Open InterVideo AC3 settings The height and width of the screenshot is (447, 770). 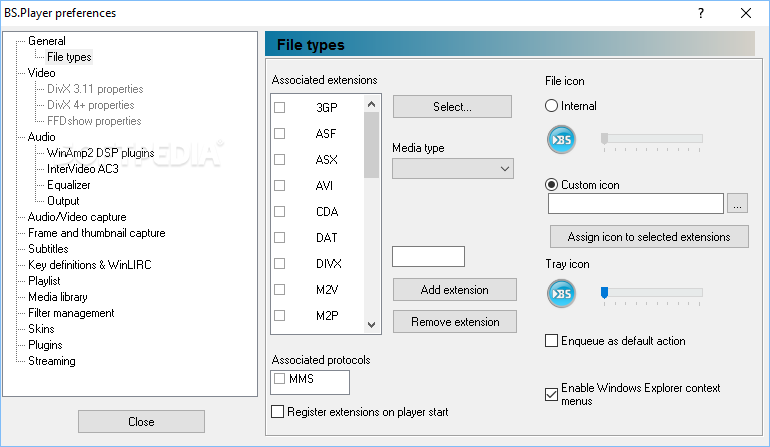(x=83, y=169)
